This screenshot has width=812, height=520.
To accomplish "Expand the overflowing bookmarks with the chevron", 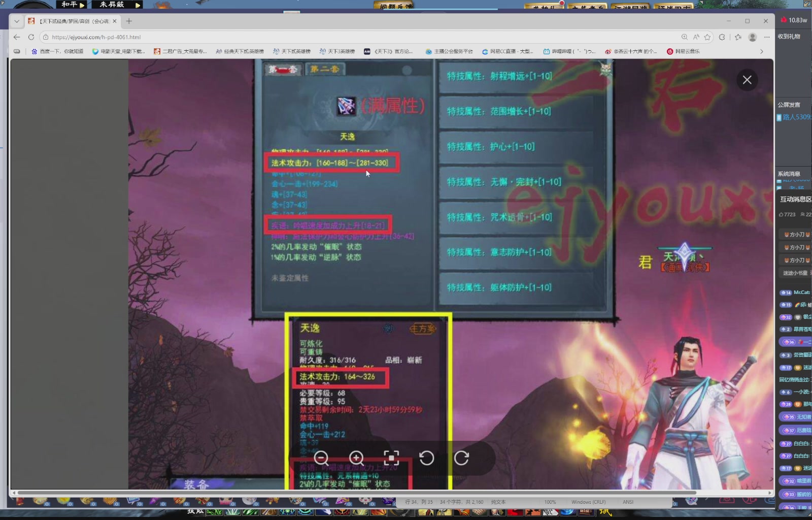I will click(762, 51).
